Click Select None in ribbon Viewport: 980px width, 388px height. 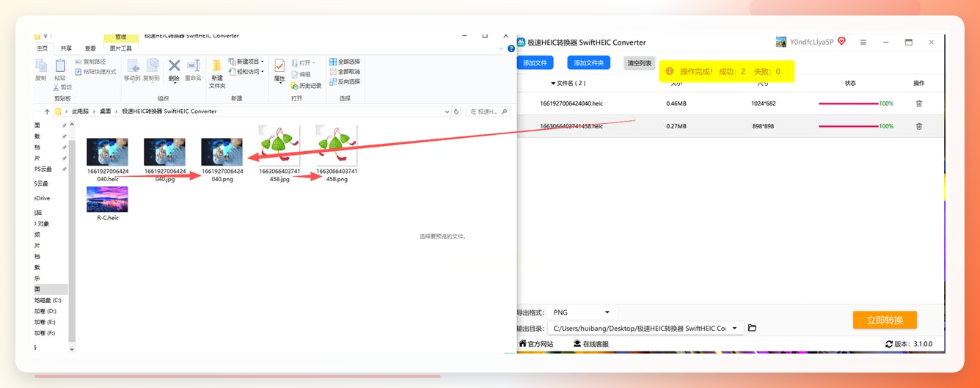click(x=345, y=72)
